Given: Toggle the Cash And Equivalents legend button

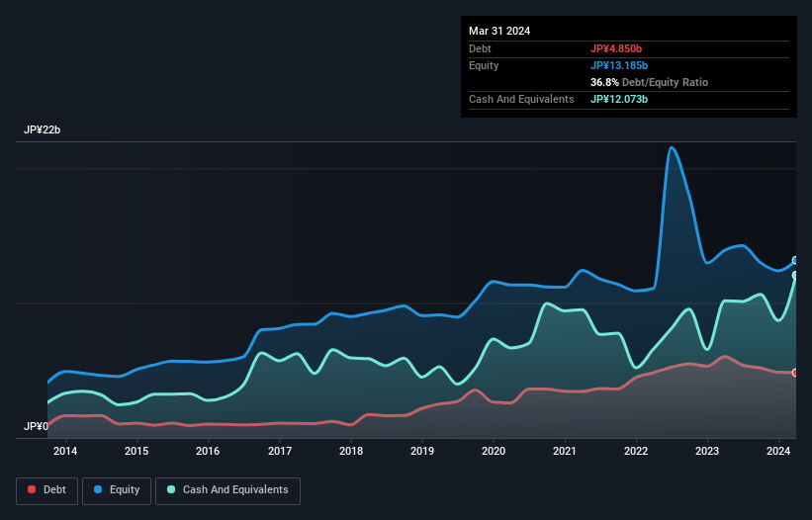Looking at the screenshot, I should pos(227,490).
